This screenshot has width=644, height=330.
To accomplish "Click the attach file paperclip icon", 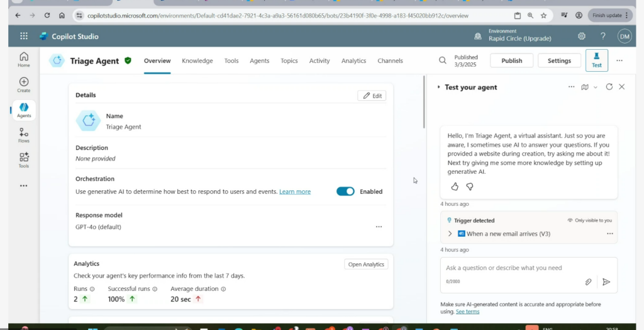I will point(588,282).
